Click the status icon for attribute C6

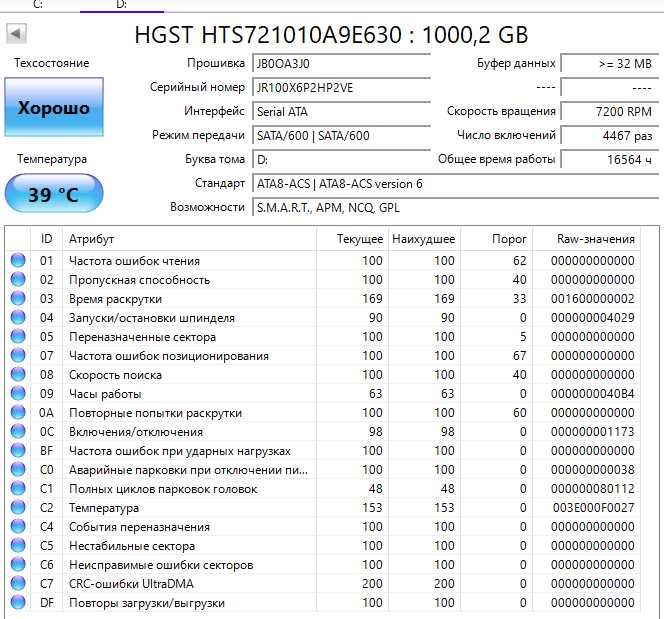[x=18, y=564]
